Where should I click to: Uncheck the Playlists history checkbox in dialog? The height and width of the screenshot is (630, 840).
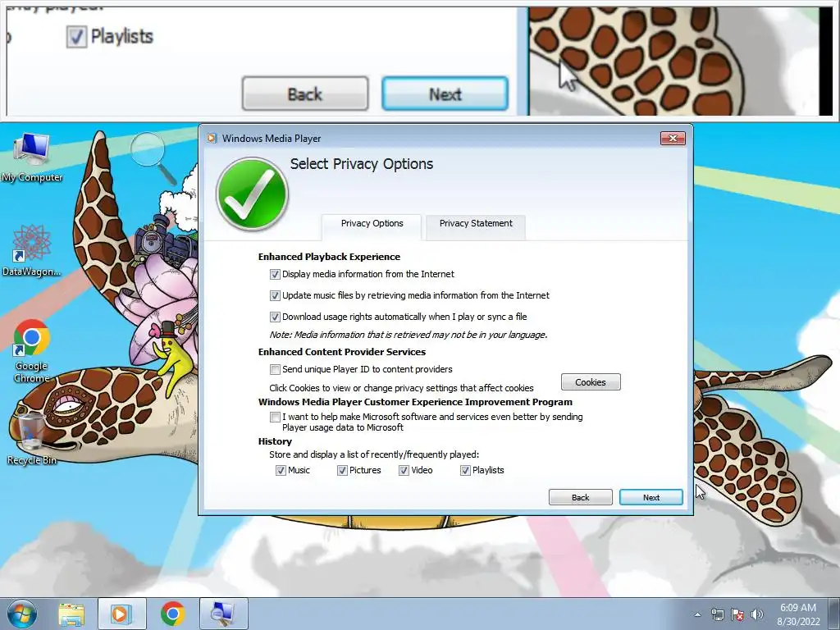(465, 470)
